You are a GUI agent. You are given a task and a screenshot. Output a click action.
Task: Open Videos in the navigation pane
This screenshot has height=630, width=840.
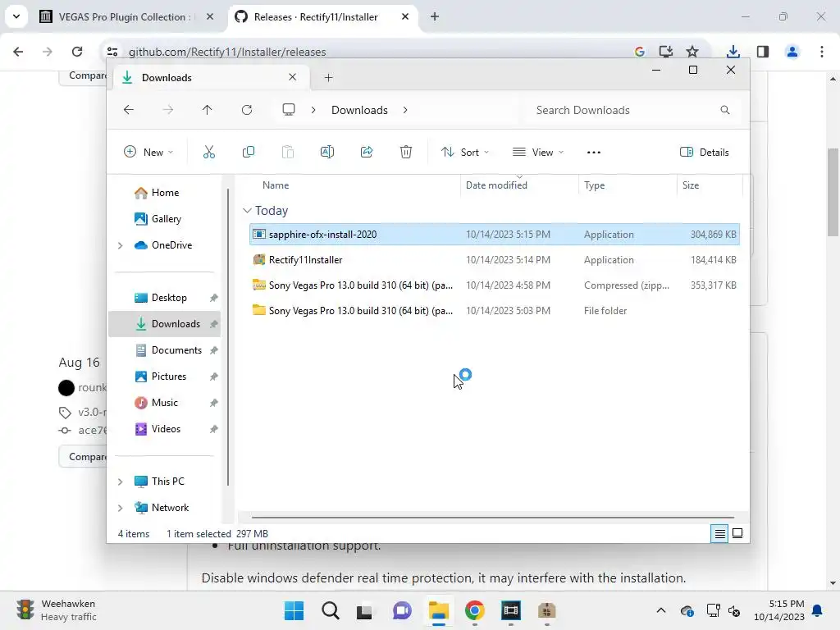(x=166, y=429)
